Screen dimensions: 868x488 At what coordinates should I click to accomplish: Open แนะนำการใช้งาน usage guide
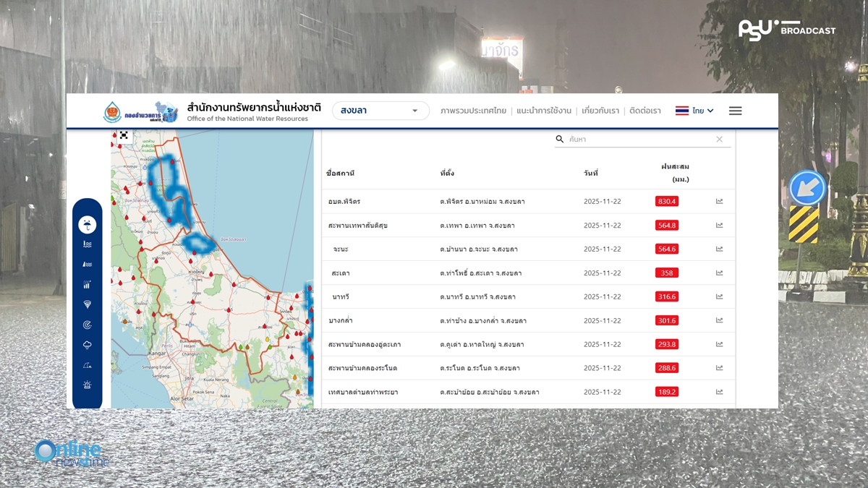point(544,111)
